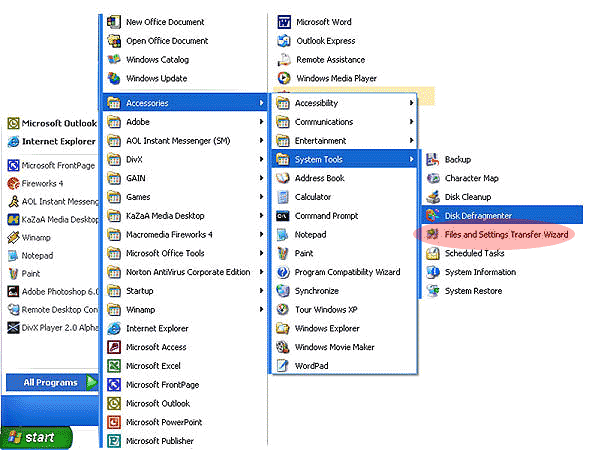Click the Microsoft Excel icon
600x450 pixels.
[114, 365]
